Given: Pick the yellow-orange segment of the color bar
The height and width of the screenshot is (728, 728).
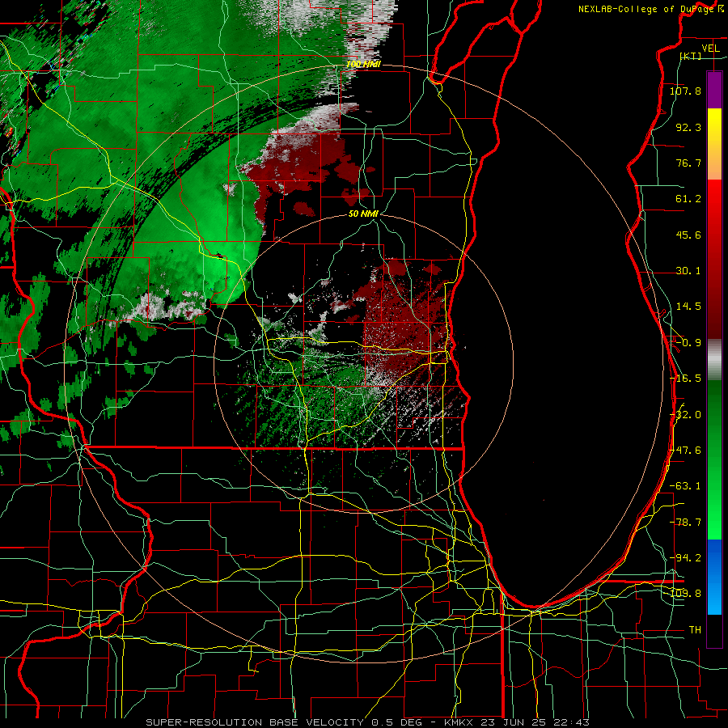Looking at the screenshot, I should click(714, 144).
